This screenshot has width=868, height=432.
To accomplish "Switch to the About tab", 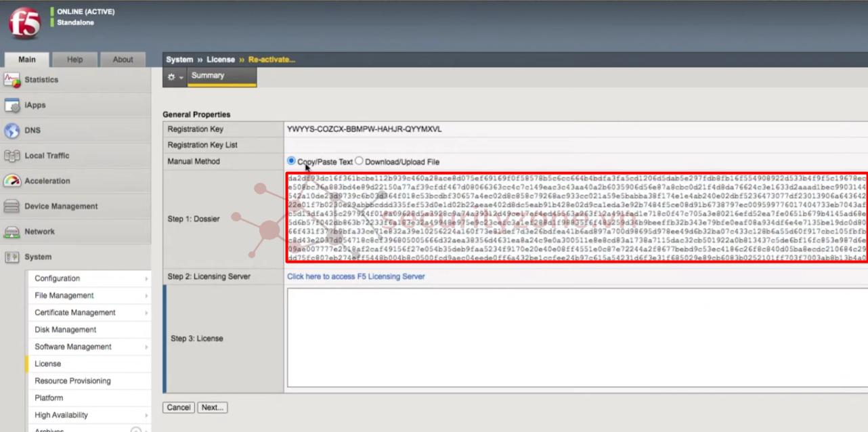I will coord(123,60).
